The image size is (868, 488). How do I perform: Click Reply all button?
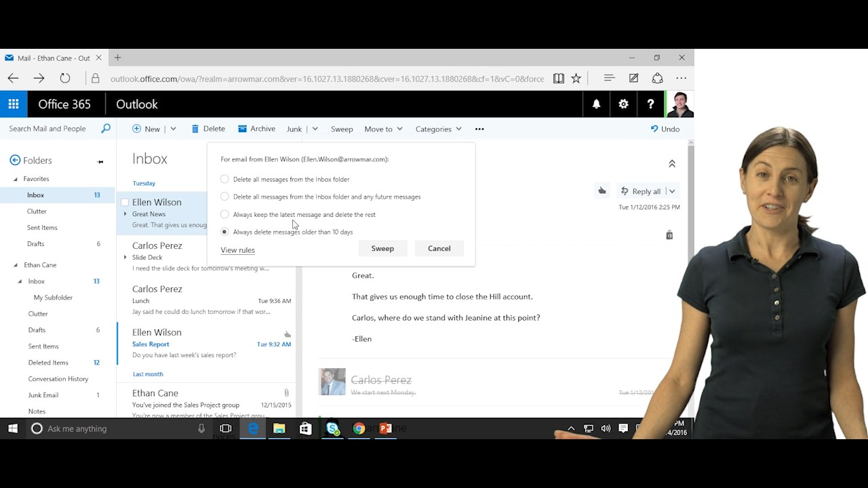(x=640, y=191)
